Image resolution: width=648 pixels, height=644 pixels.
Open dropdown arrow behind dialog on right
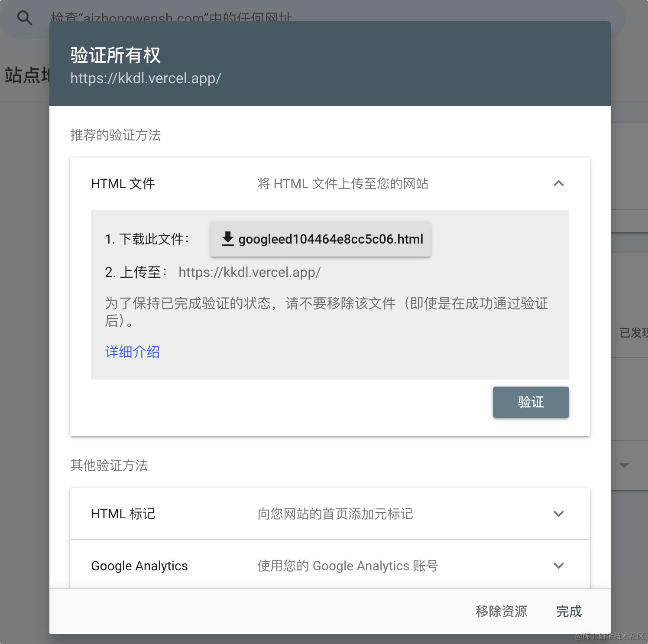[x=624, y=465]
